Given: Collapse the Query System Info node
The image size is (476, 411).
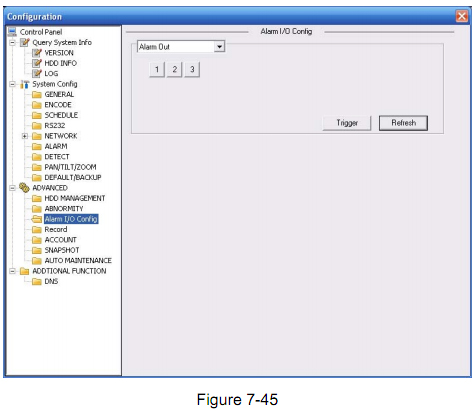Looking at the screenshot, I should [12, 43].
